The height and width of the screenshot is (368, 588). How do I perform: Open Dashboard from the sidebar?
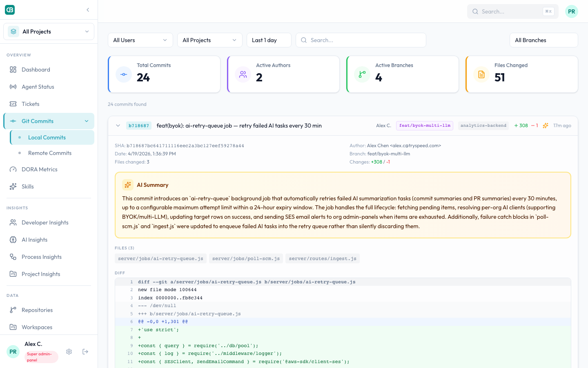[49, 70]
